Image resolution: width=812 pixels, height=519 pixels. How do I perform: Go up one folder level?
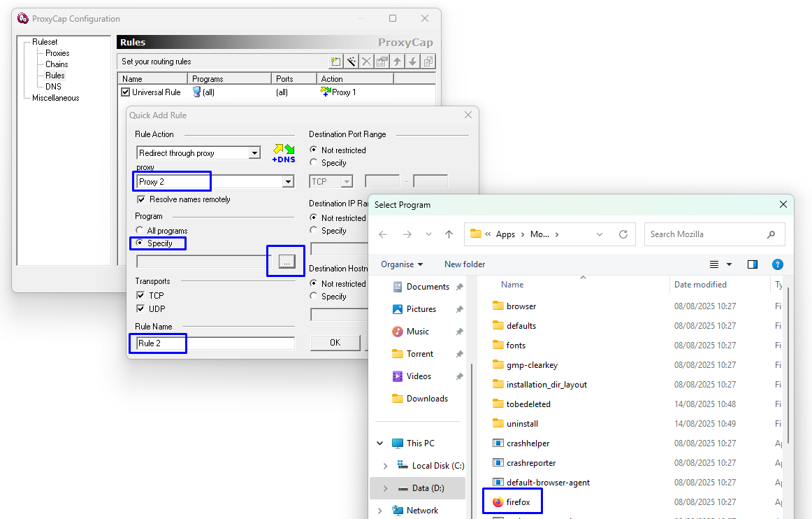[449, 234]
